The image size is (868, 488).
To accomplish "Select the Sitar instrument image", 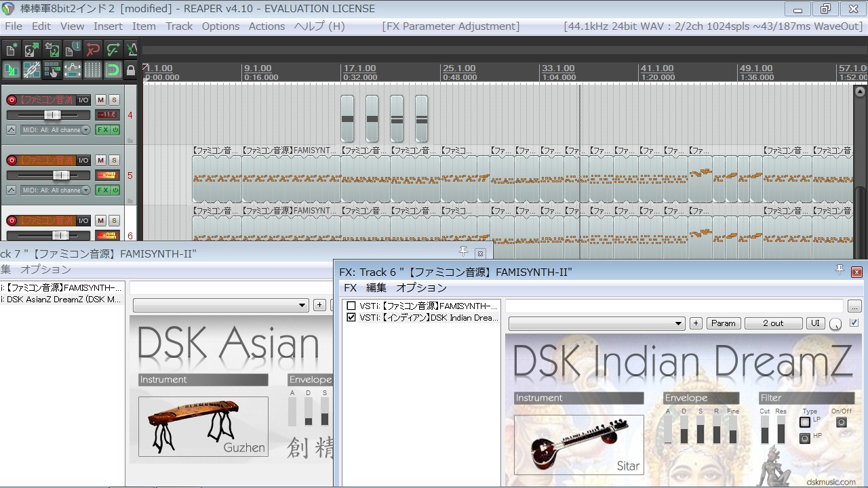I will pos(579,445).
